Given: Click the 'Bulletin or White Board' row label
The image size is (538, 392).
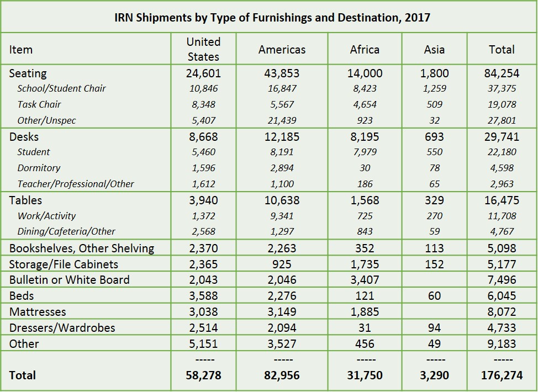Looking at the screenshot, I should [69, 280].
